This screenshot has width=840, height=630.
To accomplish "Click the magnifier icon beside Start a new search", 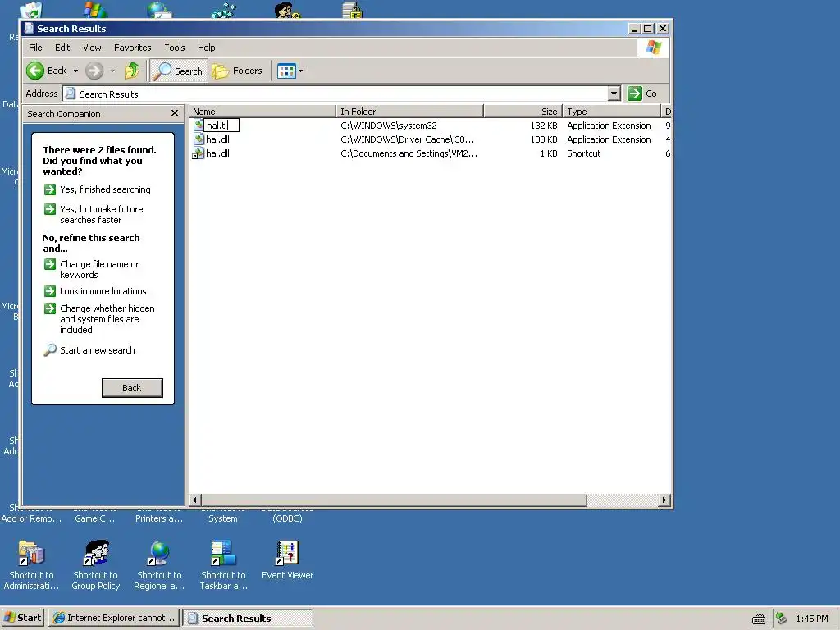I will (x=50, y=349).
